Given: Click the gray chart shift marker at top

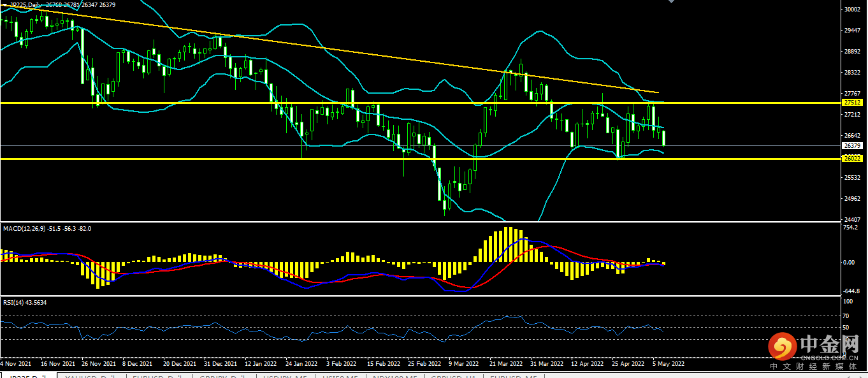Looking at the screenshot, I should (670, 2).
